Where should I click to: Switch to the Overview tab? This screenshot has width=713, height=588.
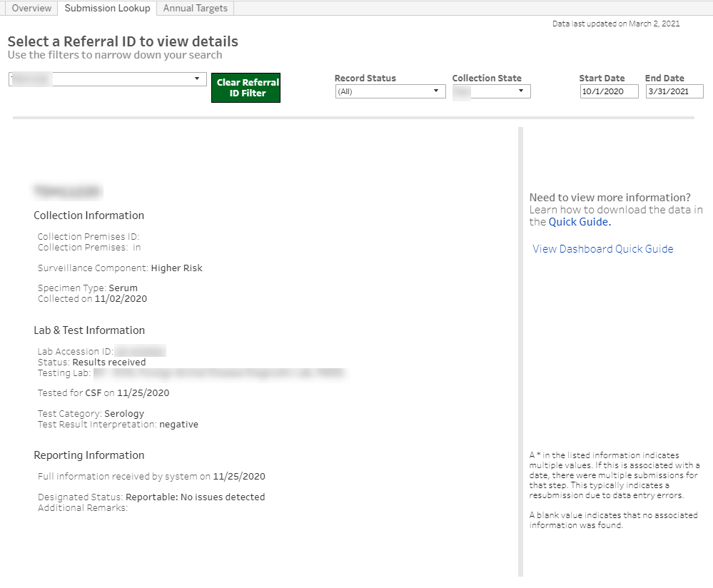click(31, 8)
